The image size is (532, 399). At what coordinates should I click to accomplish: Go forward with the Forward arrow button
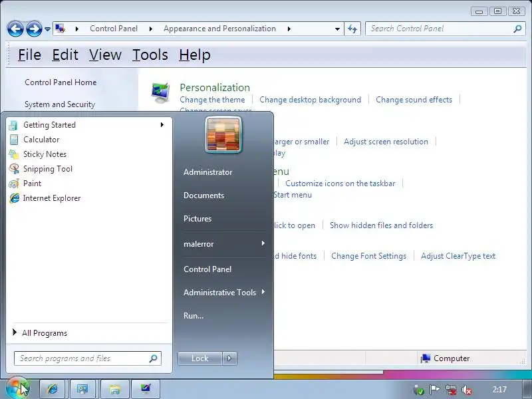point(35,29)
